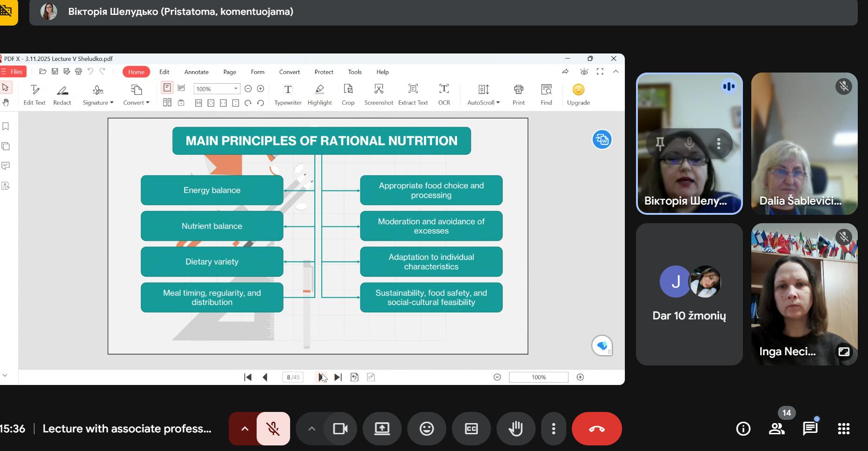Select the Redact tool
The width and height of the screenshot is (868, 451).
pos(62,94)
